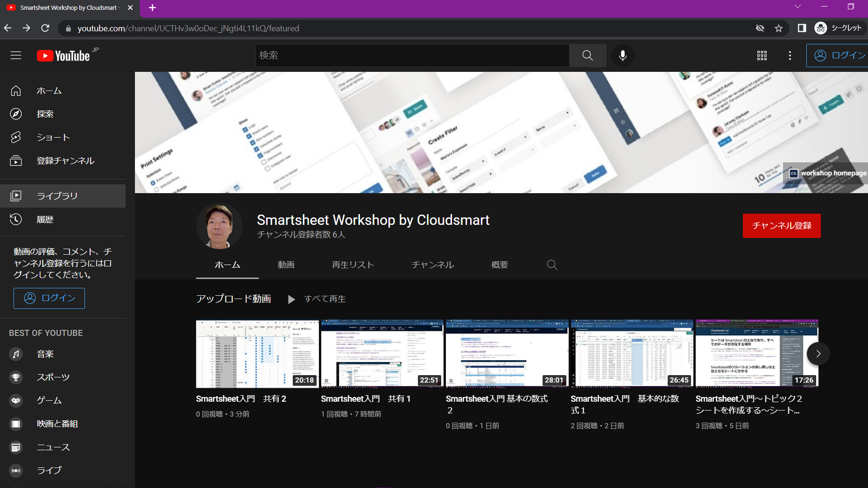868x488 pixels.
Task: Reload the page
Action: [45, 28]
